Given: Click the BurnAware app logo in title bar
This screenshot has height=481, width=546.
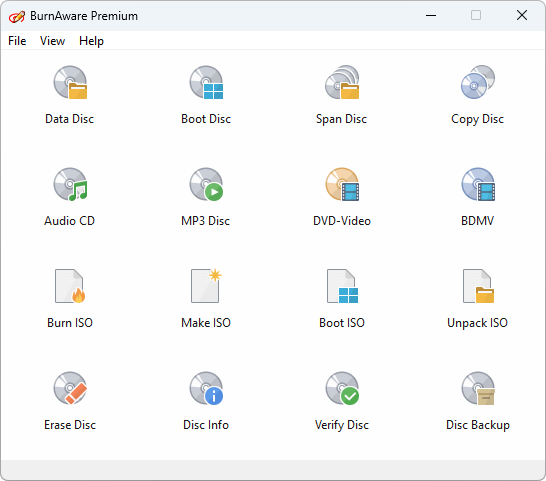Looking at the screenshot, I should (17, 16).
